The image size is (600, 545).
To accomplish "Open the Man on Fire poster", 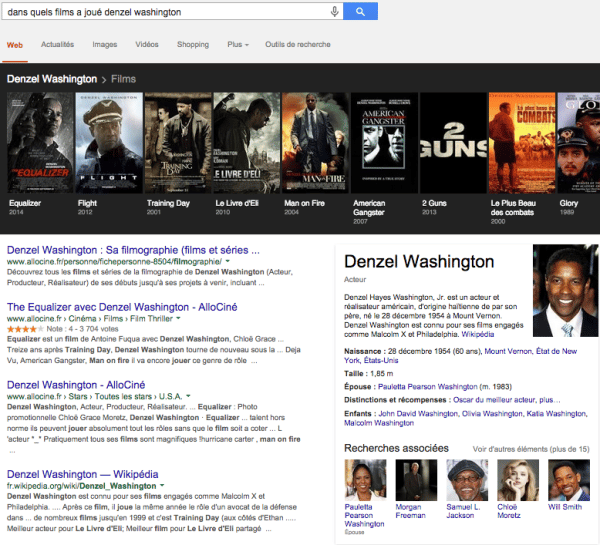I will tap(315, 142).
